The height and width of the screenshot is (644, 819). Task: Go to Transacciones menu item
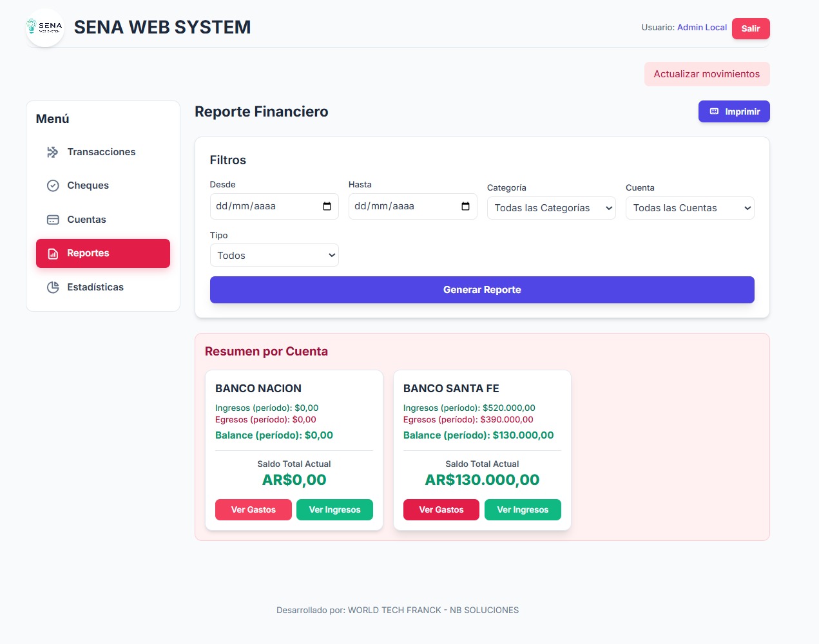coord(101,152)
